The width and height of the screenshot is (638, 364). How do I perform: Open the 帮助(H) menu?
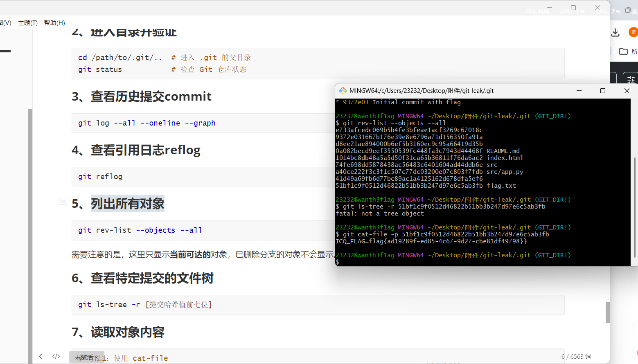coord(54,22)
